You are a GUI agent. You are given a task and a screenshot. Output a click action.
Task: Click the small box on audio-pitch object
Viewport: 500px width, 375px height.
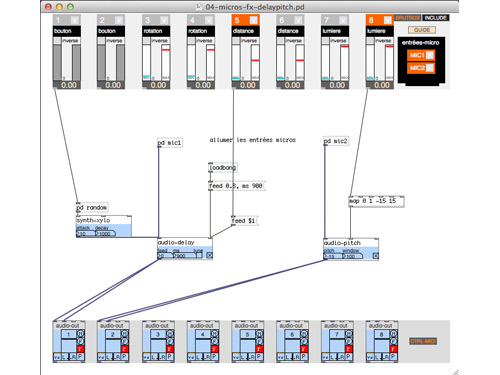click(x=375, y=256)
